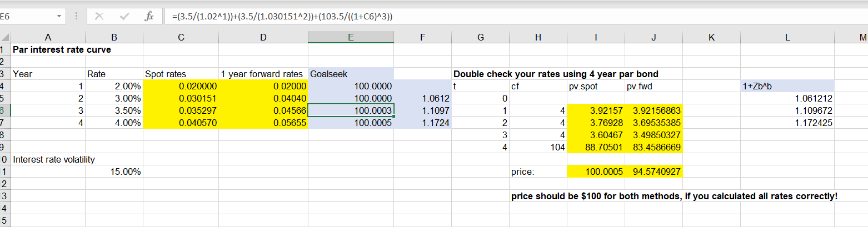
Task: Select forward rate cell 0.04566
Action: click(263, 110)
